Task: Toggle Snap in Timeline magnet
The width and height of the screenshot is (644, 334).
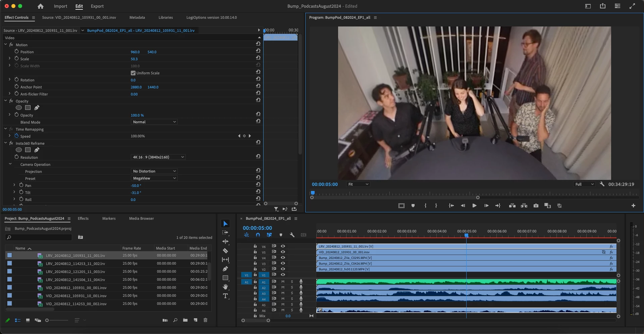Action: point(258,235)
